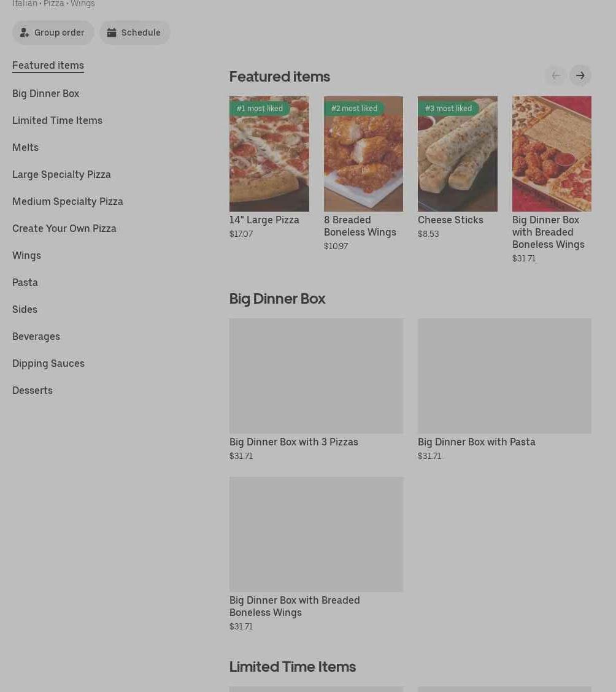Jump to Big Dinner Box category in sidebar
This screenshot has width=616, height=692.
(46, 94)
